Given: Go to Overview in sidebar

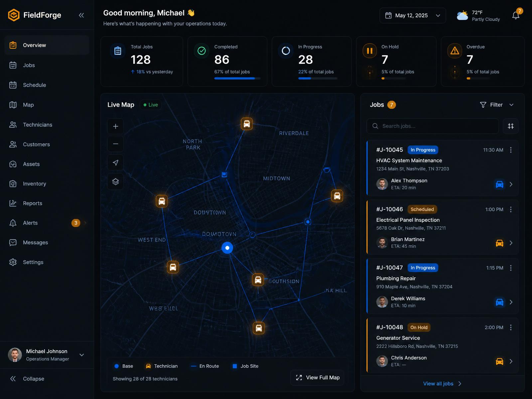Looking at the screenshot, I should (x=47, y=45).
